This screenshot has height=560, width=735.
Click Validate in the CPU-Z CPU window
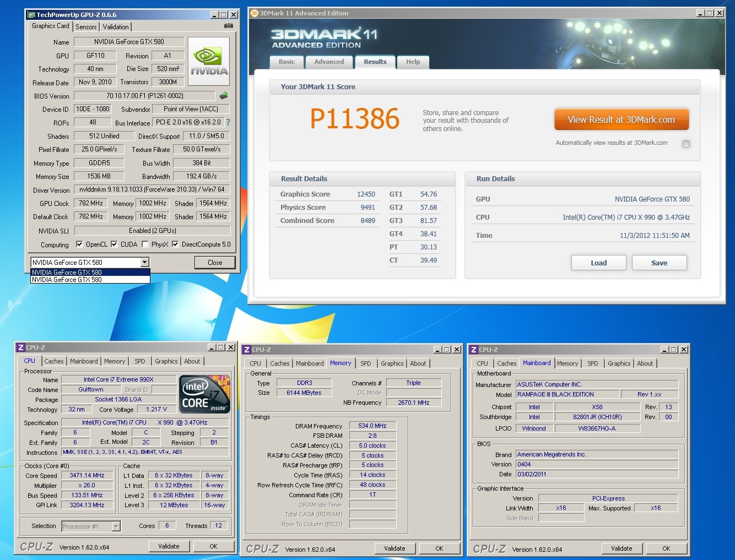tap(169, 546)
